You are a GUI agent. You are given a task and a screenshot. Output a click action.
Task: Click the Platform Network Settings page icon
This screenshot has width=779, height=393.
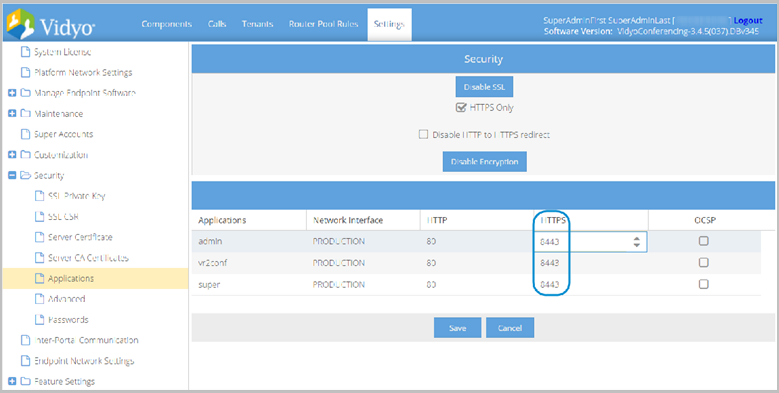(25, 73)
